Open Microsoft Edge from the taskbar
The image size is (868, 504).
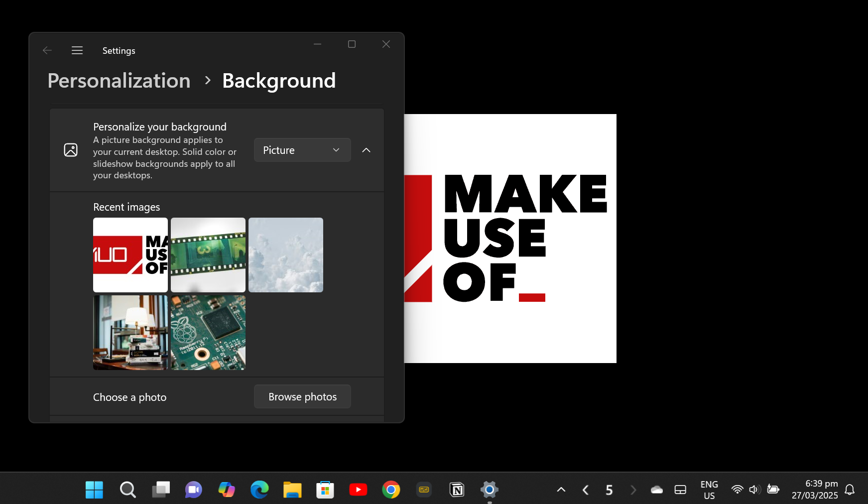tap(259, 490)
